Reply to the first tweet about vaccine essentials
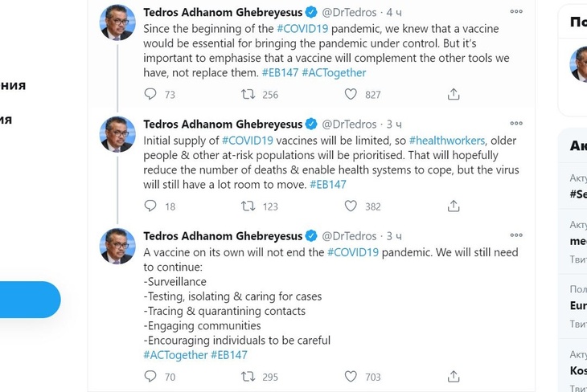The image size is (587, 392). point(150,94)
